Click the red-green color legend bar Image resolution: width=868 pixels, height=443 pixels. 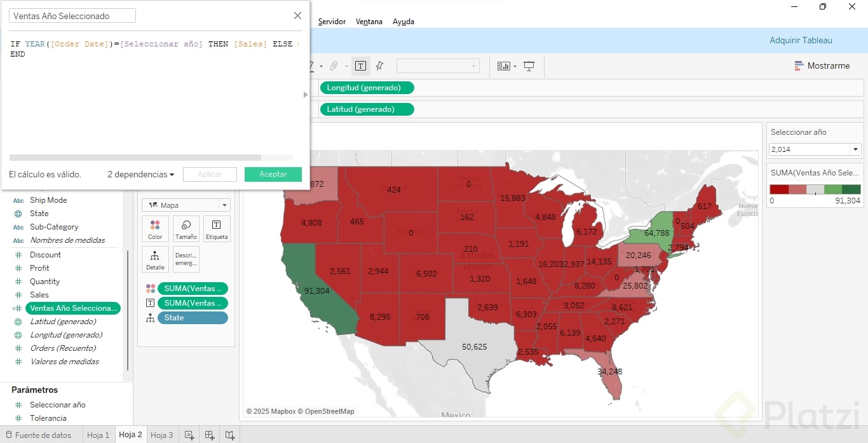click(x=815, y=189)
